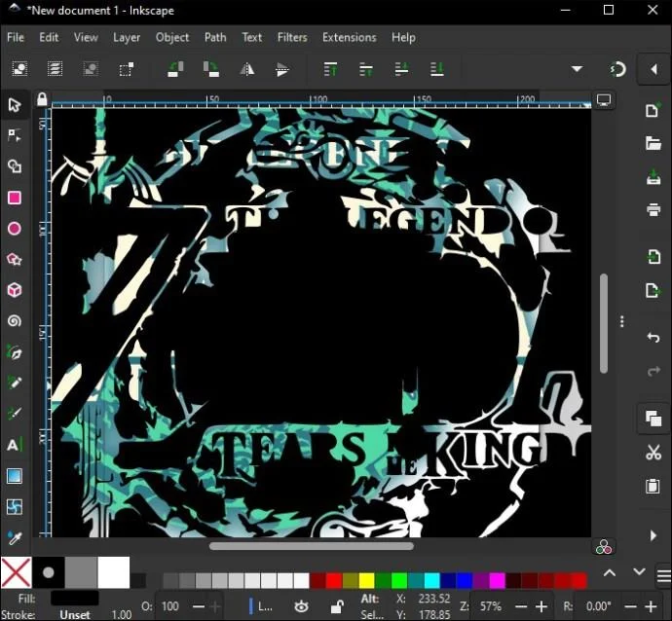Open panel options three-dot handle
Viewport: 672px width, 621px height.
pyautogui.click(x=622, y=321)
